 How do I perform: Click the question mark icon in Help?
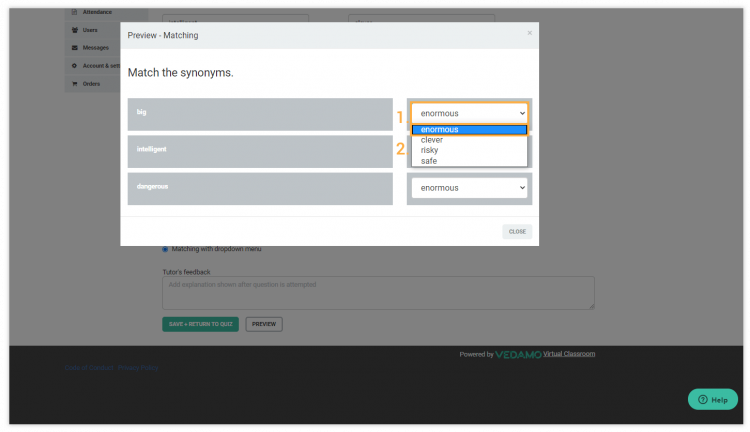point(703,399)
